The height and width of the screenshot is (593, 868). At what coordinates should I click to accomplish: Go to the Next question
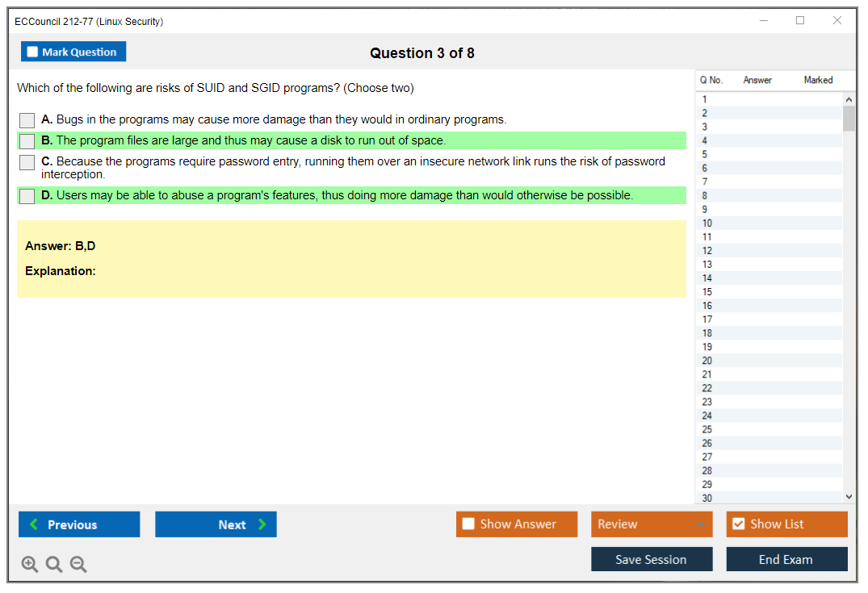click(216, 524)
